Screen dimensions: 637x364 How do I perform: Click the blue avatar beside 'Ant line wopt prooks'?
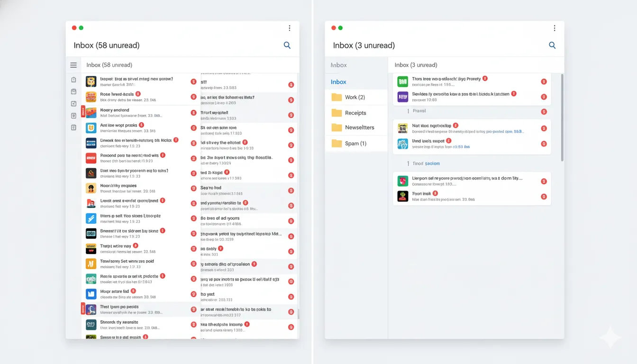pyautogui.click(x=91, y=127)
